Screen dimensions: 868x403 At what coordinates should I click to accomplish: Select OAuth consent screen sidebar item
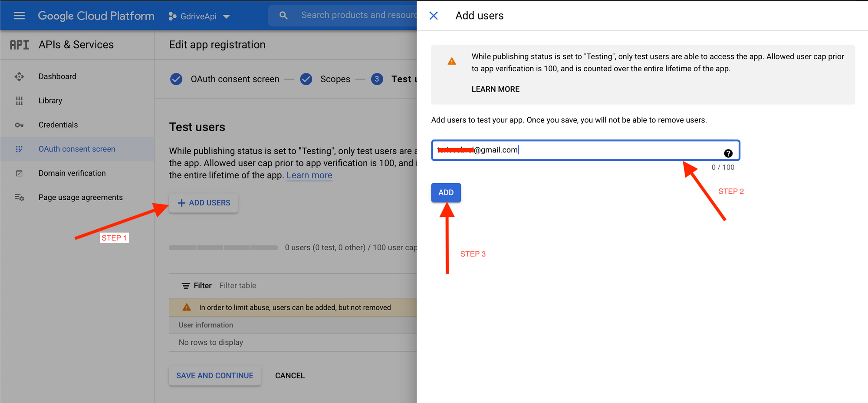tap(77, 149)
